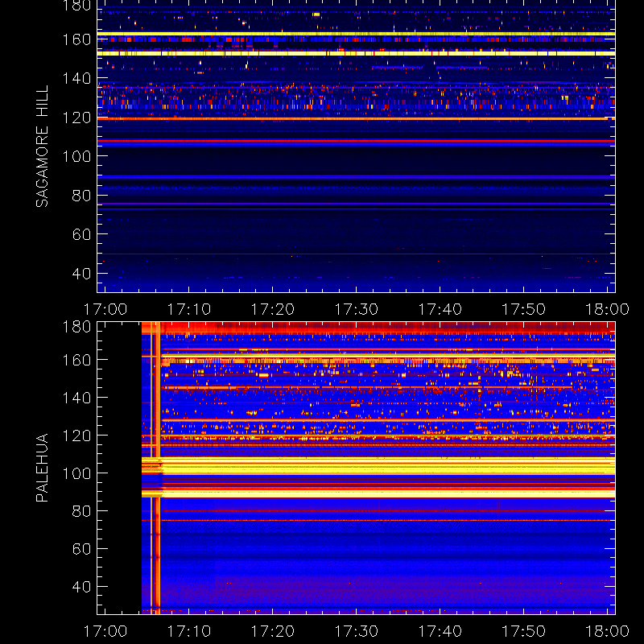Pick 17:40 time label beneath Sagamore Hill plot

[440, 309]
